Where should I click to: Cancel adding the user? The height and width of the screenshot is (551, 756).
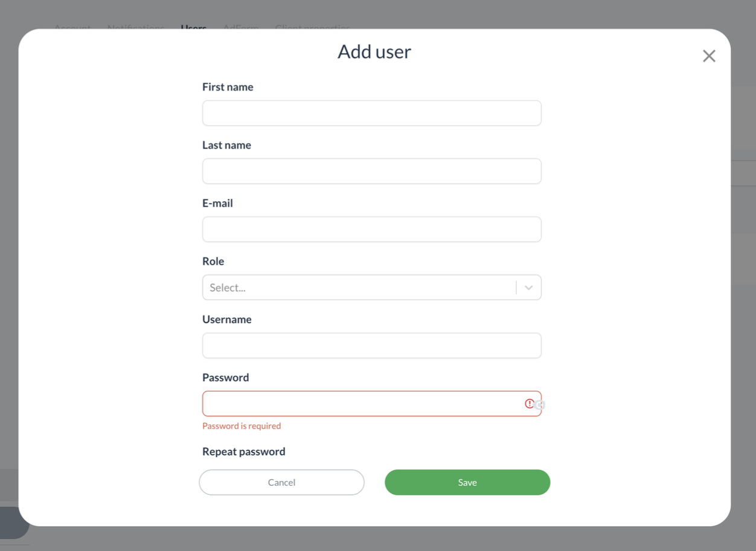point(281,482)
